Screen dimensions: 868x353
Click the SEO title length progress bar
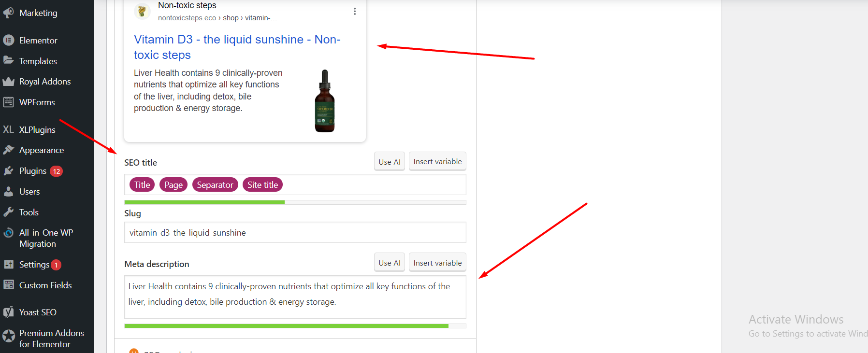point(295,202)
